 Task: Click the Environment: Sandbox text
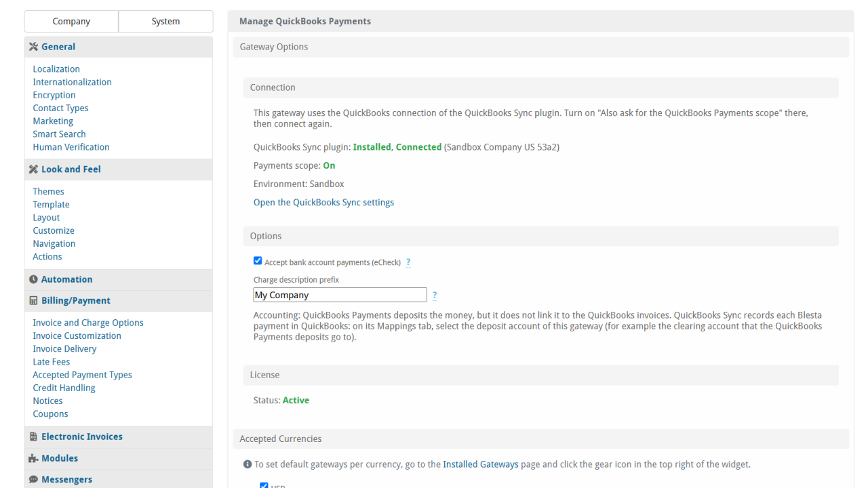coord(299,184)
